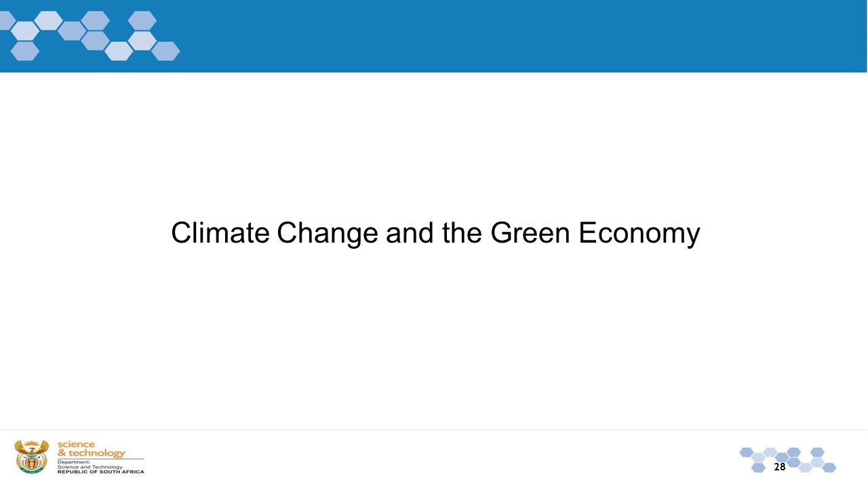Image resolution: width=868 pixels, height=488 pixels.
Task: Click the word 'Economy' in the title
Action: tap(639, 235)
